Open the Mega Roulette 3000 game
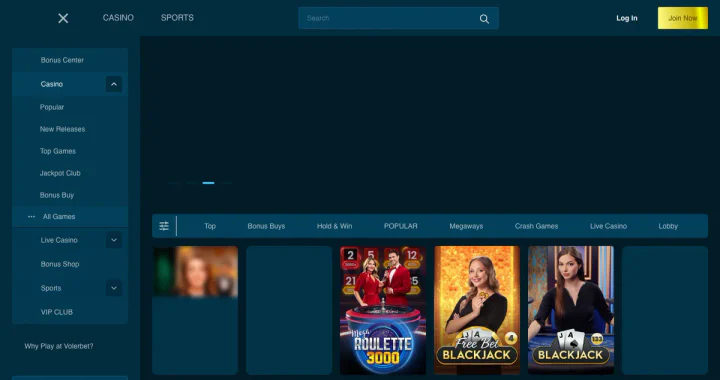Viewport: 720px width, 380px height. (x=383, y=310)
